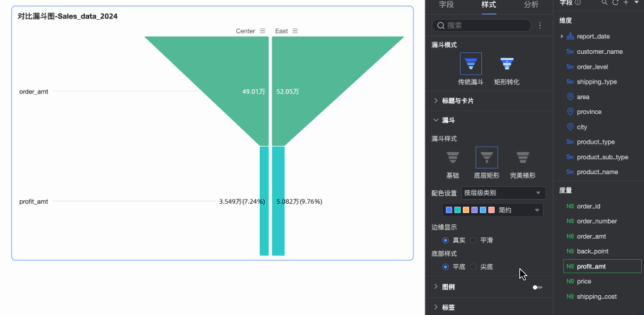Select the product_sub_type dimension field

(x=602, y=157)
